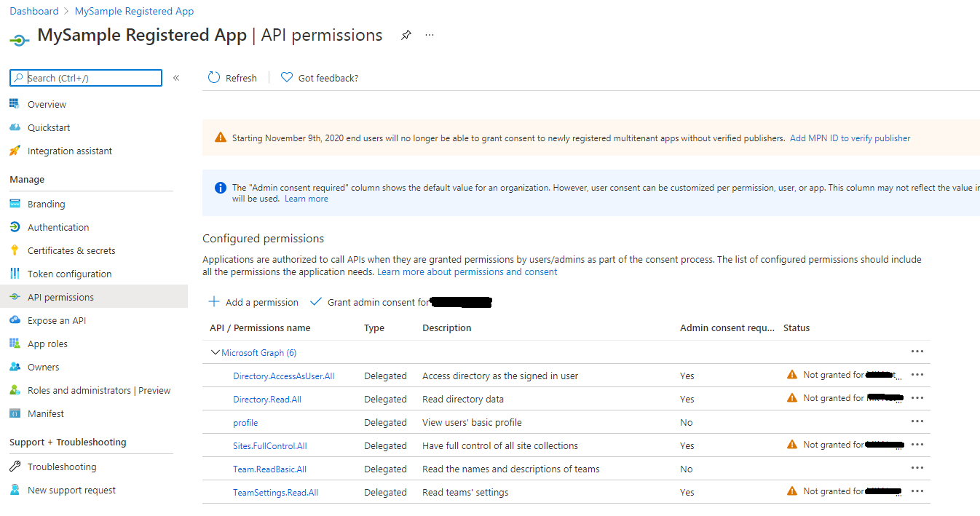Open more options for Microsoft Graph row
Viewport: 980px width, 516px height.
click(x=917, y=352)
